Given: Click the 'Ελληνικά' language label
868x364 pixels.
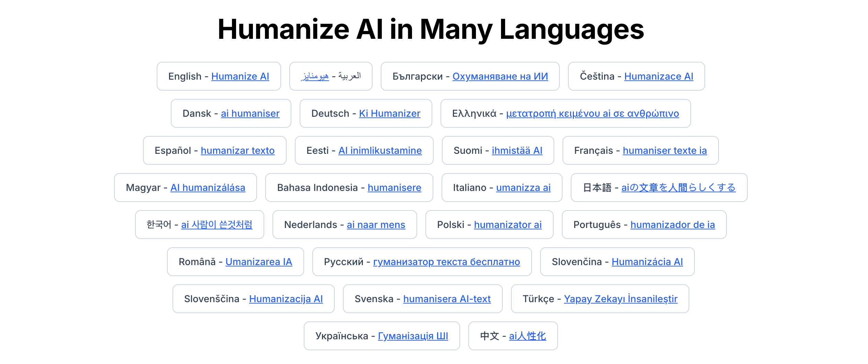Looking at the screenshot, I should (x=474, y=113).
